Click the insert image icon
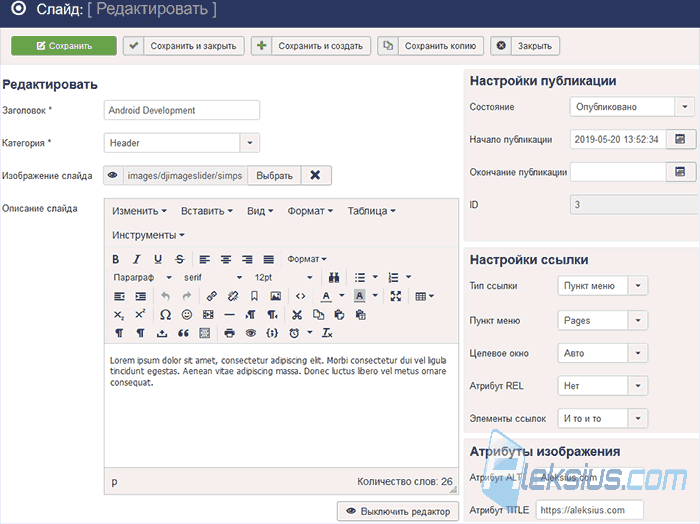Screen dimensions: 700x524 (276, 296)
